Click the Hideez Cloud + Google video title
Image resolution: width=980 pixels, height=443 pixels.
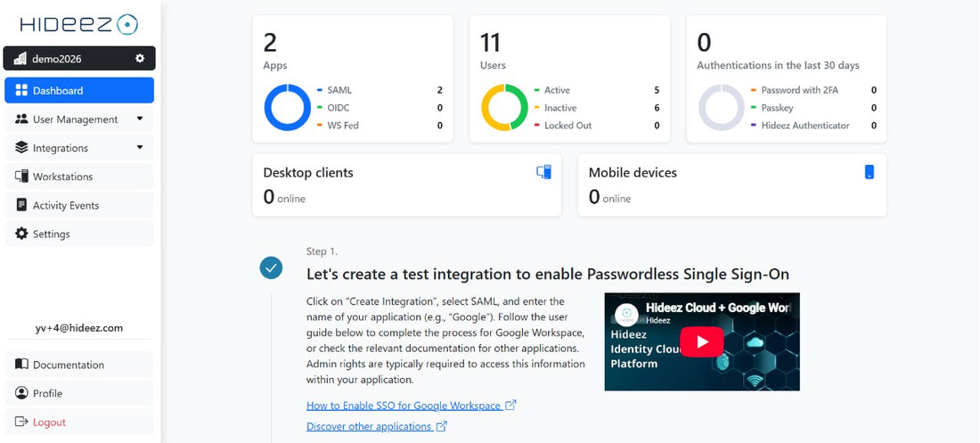[x=719, y=308]
